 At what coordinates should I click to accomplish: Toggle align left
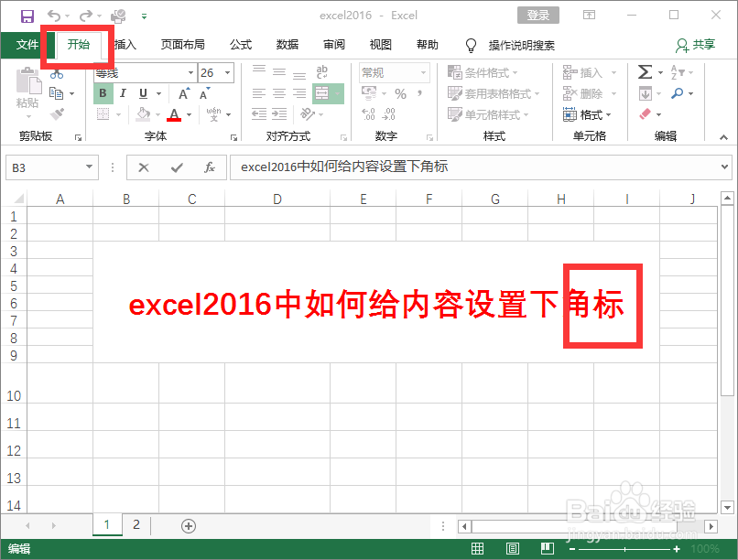pos(259,93)
